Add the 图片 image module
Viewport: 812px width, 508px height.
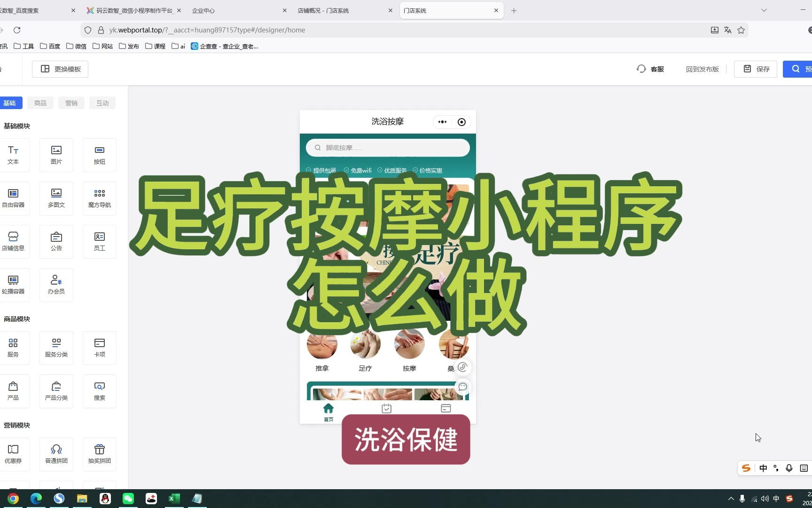click(56, 155)
